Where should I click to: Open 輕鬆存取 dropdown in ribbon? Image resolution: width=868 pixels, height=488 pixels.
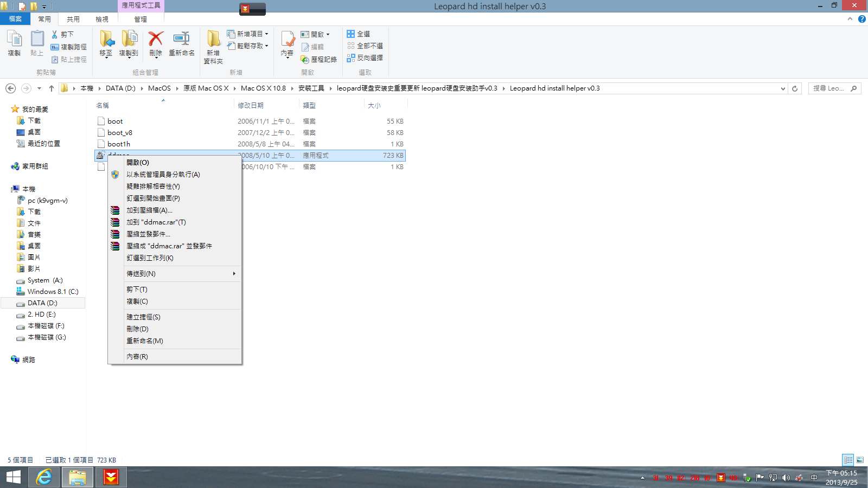pyautogui.click(x=247, y=46)
